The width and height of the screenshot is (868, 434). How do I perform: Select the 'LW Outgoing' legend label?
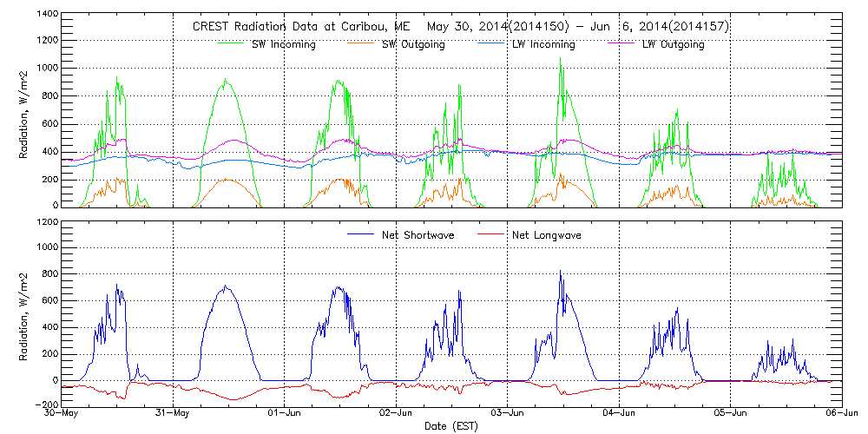(x=673, y=44)
